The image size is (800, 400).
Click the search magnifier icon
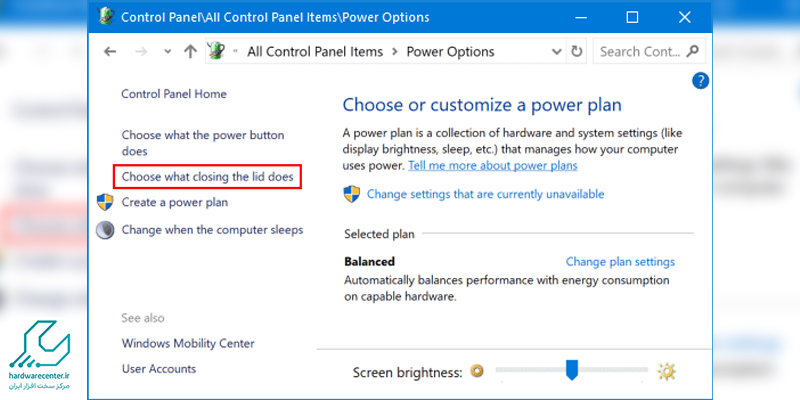[693, 51]
